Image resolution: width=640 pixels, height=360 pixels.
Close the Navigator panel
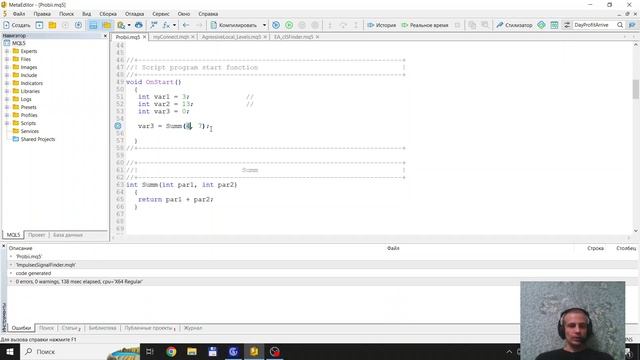tap(105, 36)
